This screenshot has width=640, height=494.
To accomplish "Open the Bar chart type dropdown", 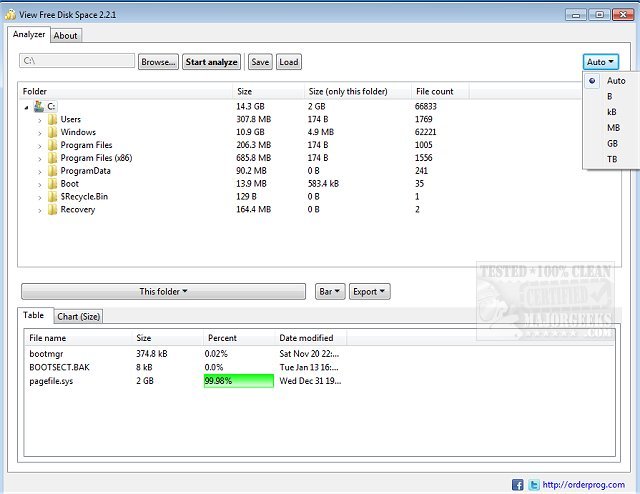I will 330,292.
